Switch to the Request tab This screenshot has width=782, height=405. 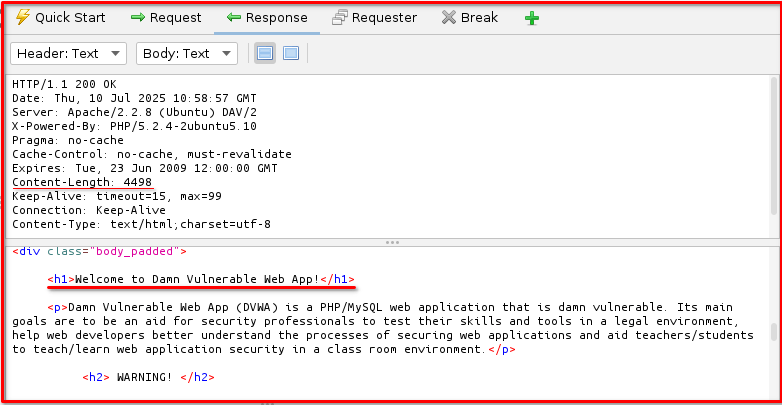166,18
